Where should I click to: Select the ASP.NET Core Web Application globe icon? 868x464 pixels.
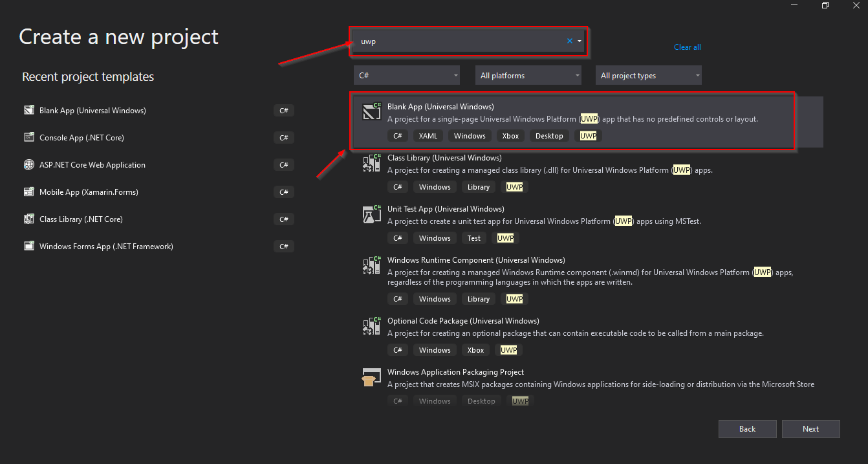click(29, 164)
